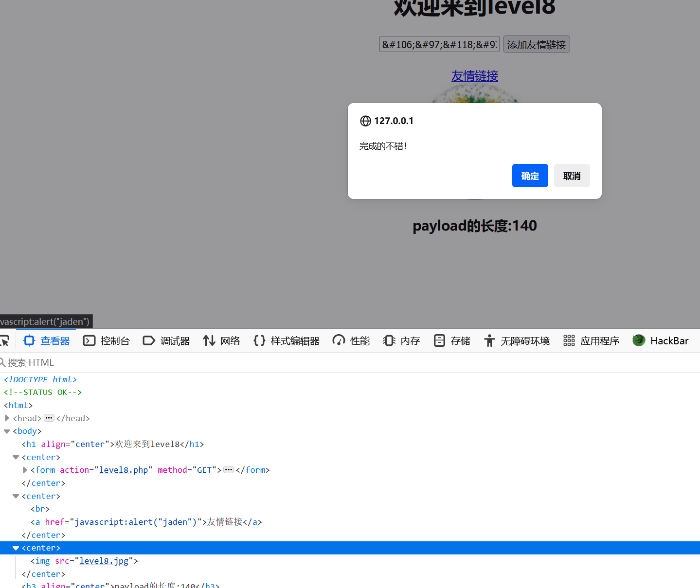Reveal collapsed head contents via ellipsis
The height and width of the screenshot is (588, 700).
point(49,418)
